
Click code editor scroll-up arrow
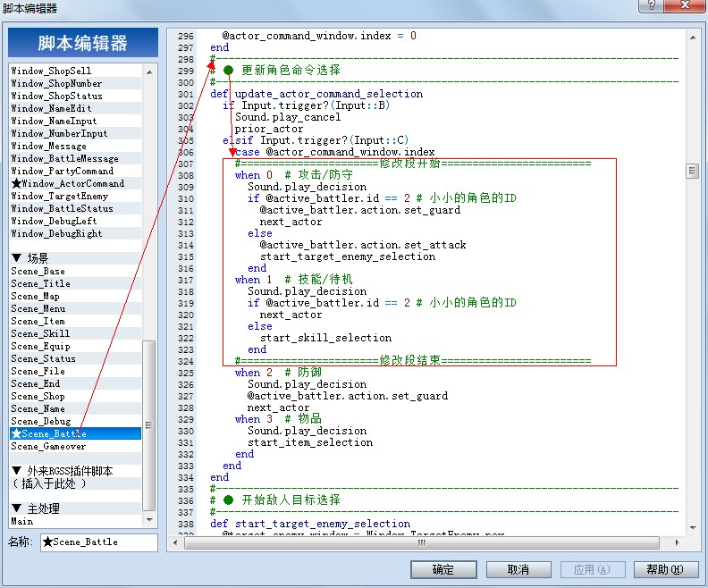click(693, 38)
